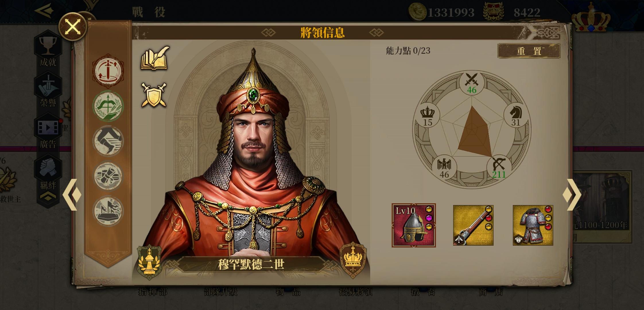644x310 pixels.
Task: Go to previous general with left arrow
Action: tap(72, 195)
